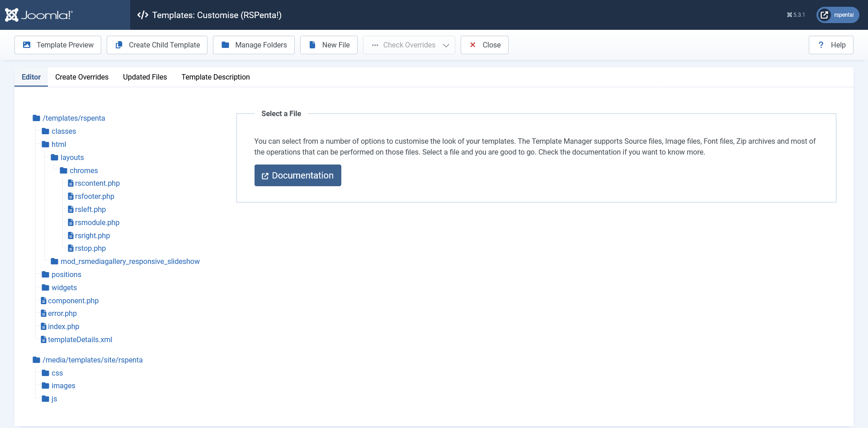Open the Check Overrides dropdown
Screen dimensions: 868x428
(x=409, y=45)
